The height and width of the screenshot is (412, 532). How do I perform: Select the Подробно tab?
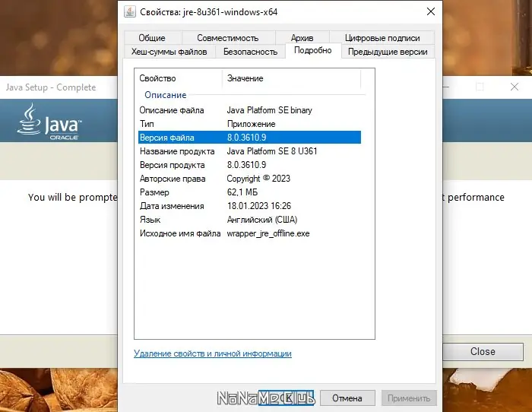(313, 50)
